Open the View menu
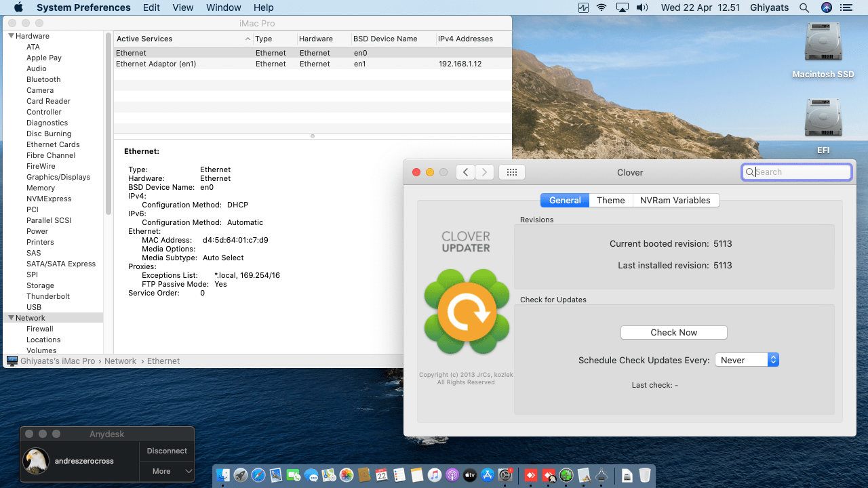This screenshot has height=488, width=868. 183,7
